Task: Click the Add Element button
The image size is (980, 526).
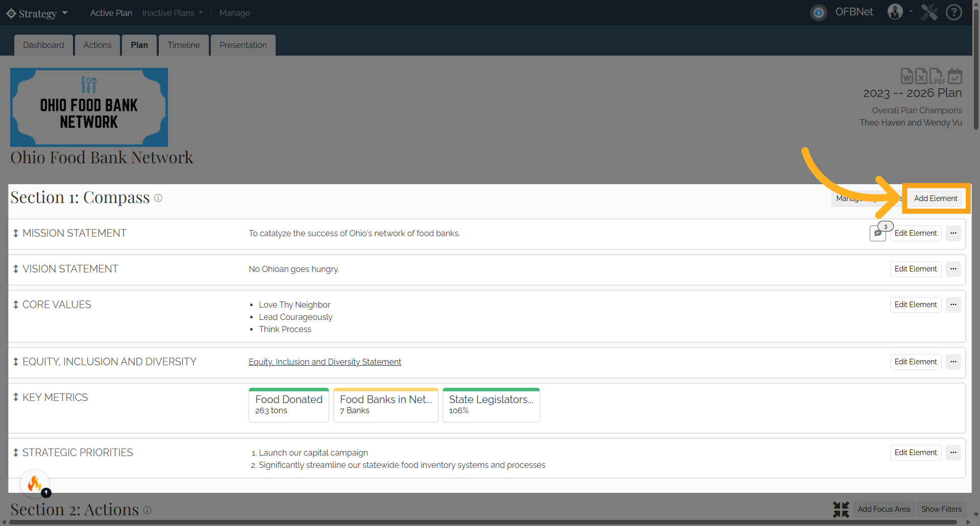Action: (936, 198)
